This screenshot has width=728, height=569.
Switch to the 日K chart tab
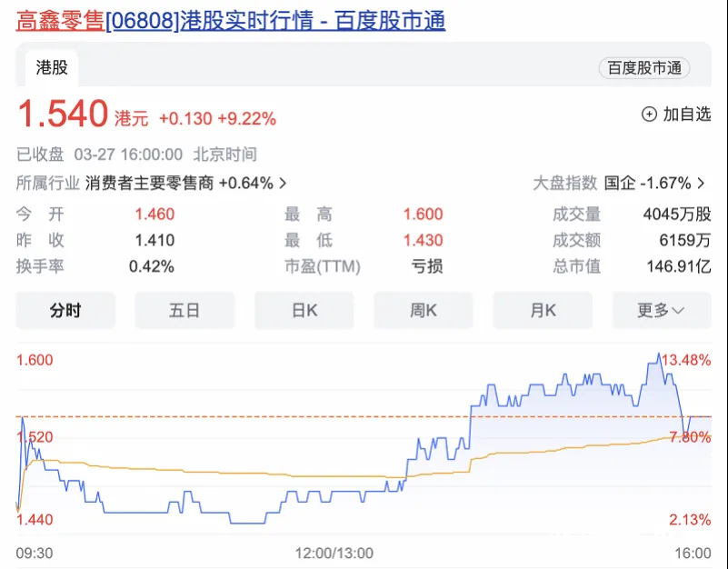tap(304, 311)
